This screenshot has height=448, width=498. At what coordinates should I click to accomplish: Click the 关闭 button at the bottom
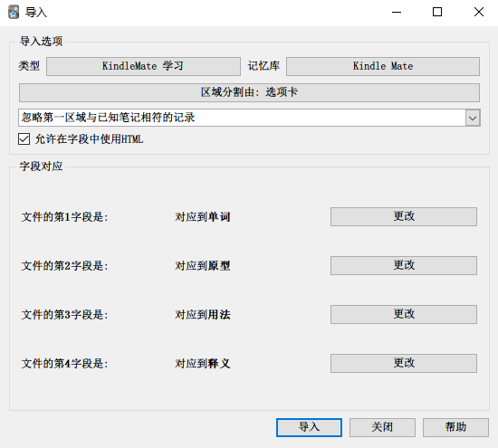[382, 427]
